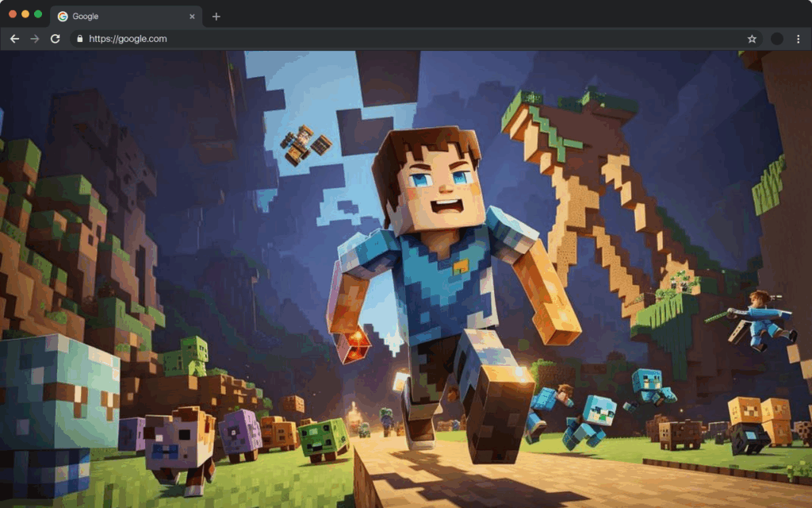The image size is (812, 508).
Task: Close the Google tab
Action: point(192,16)
